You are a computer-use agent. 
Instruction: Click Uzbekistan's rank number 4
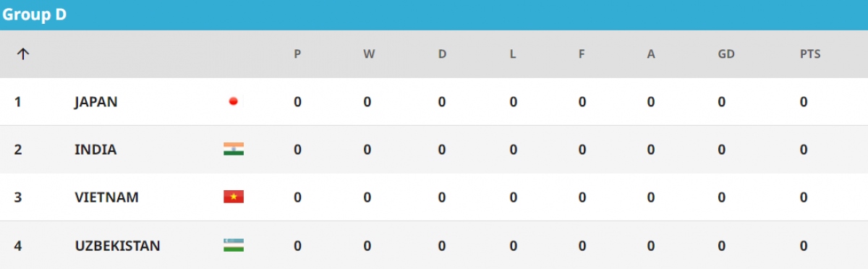click(x=18, y=246)
